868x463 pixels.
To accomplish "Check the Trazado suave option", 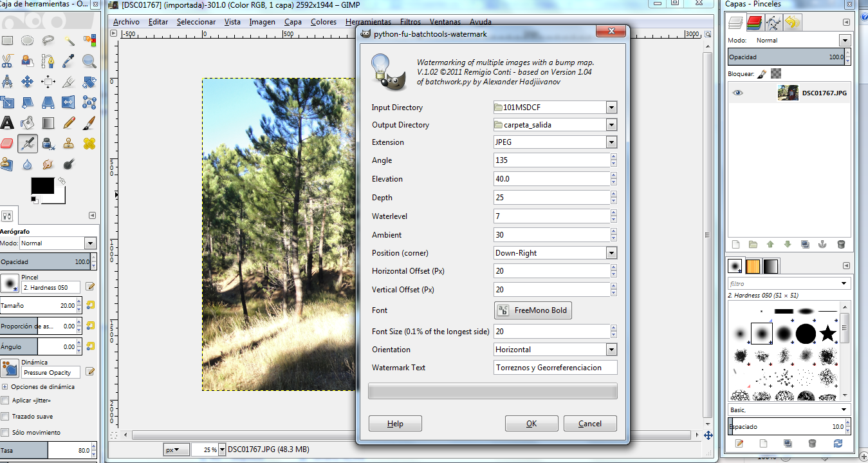I will coord(6,417).
